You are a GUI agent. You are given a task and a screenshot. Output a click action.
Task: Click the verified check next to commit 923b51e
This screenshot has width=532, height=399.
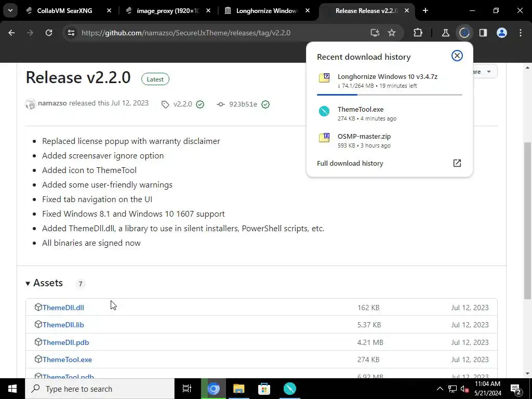point(265,104)
